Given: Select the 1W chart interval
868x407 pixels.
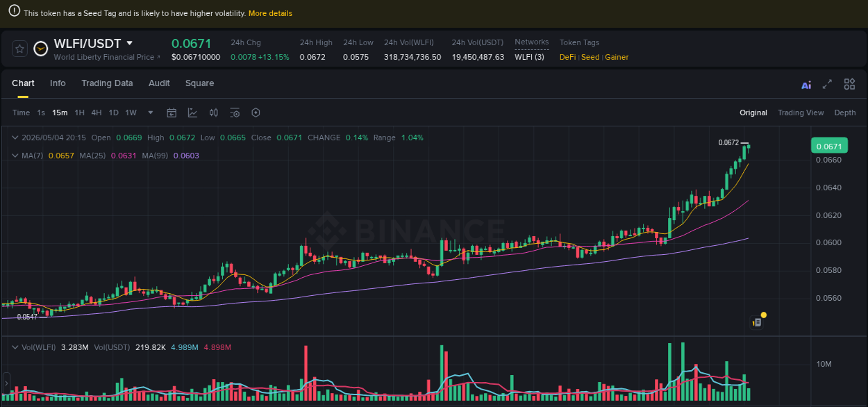Looking at the screenshot, I should click(x=131, y=113).
